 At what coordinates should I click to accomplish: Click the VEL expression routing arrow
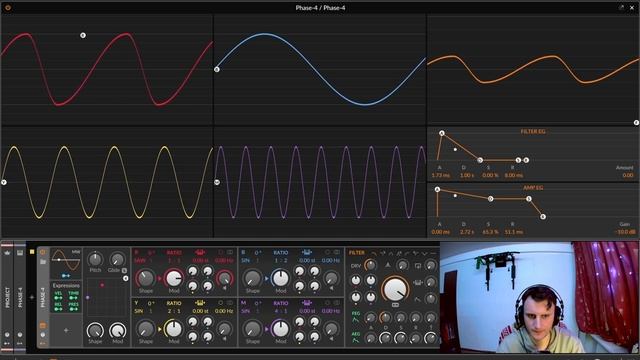point(58,298)
